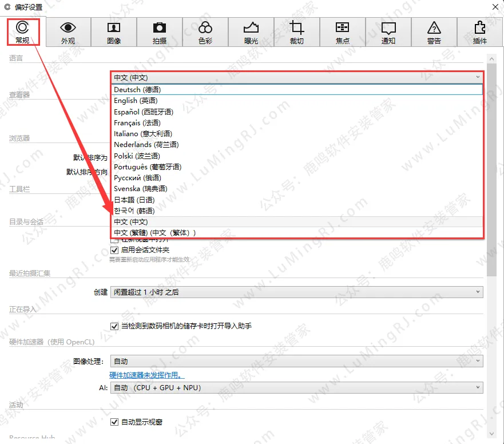504x444 pixels.
Task: Click the 硬件加速器未发挥作用 link
Action: [147, 375]
